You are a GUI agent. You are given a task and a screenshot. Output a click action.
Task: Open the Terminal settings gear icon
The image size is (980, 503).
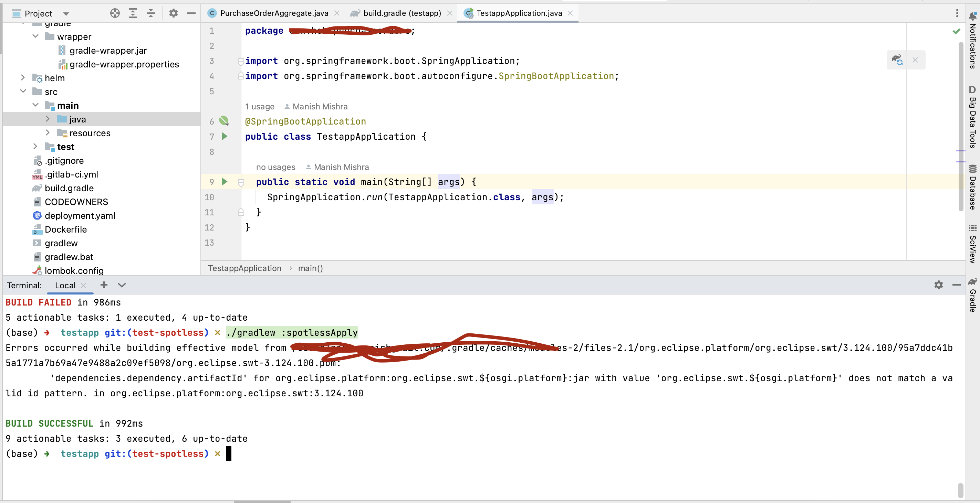click(x=939, y=285)
